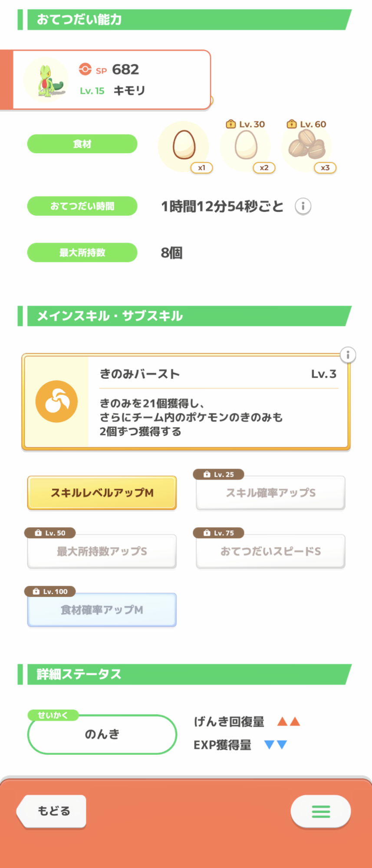
Task: Tap the 最大所持数 label pill
Action: [82, 253]
